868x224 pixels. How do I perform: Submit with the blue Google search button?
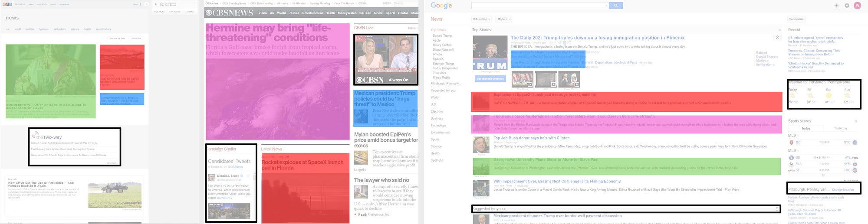coord(616,5)
